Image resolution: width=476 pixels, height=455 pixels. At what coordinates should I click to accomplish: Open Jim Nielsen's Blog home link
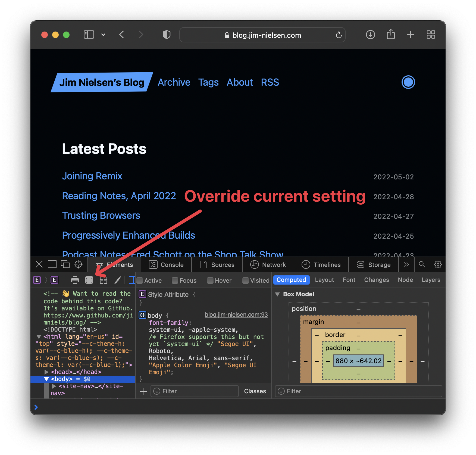coord(102,82)
